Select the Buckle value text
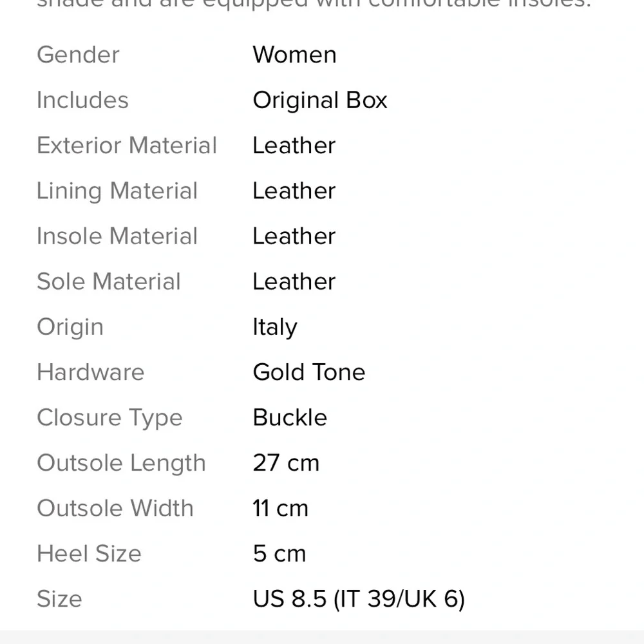The height and width of the screenshot is (644, 644). coord(290,417)
